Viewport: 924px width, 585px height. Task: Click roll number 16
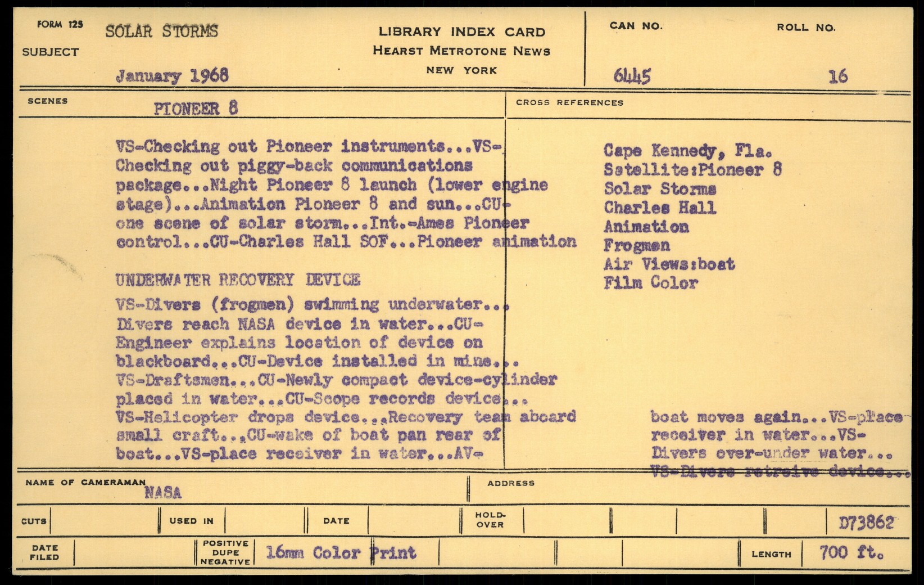837,76
